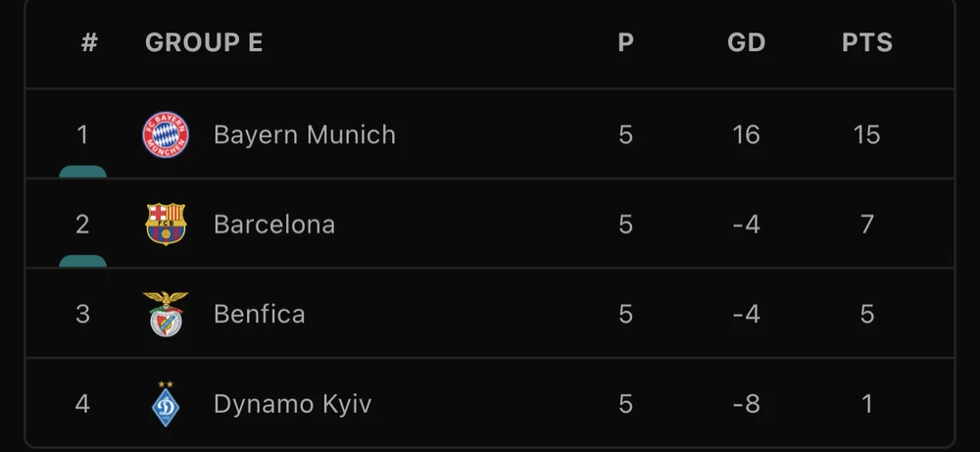The height and width of the screenshot is (452, 980).
Task: Click Benfica's 5 points value
Action: tap(866, 314)
